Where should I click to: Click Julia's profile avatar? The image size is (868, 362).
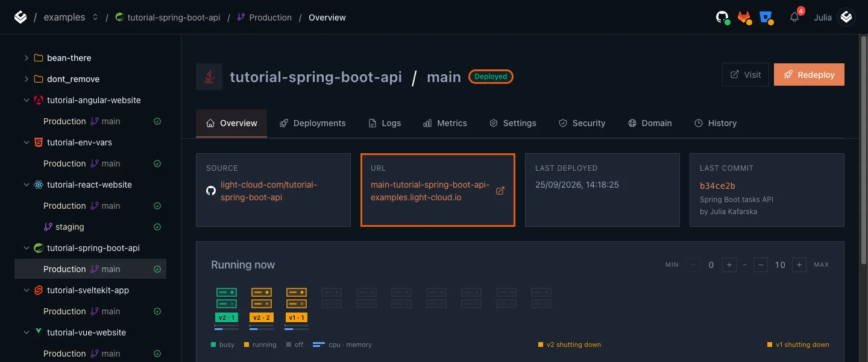(x=847, y=17)
